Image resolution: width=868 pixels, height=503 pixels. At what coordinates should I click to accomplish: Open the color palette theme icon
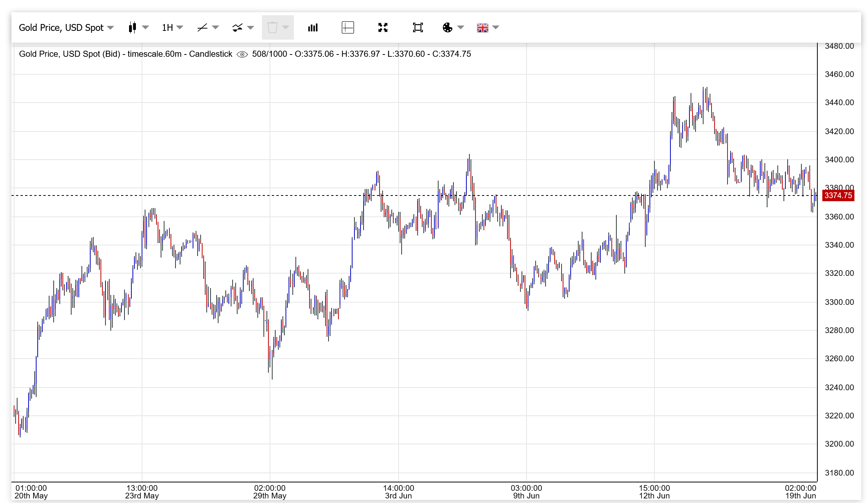click(448, 27)
